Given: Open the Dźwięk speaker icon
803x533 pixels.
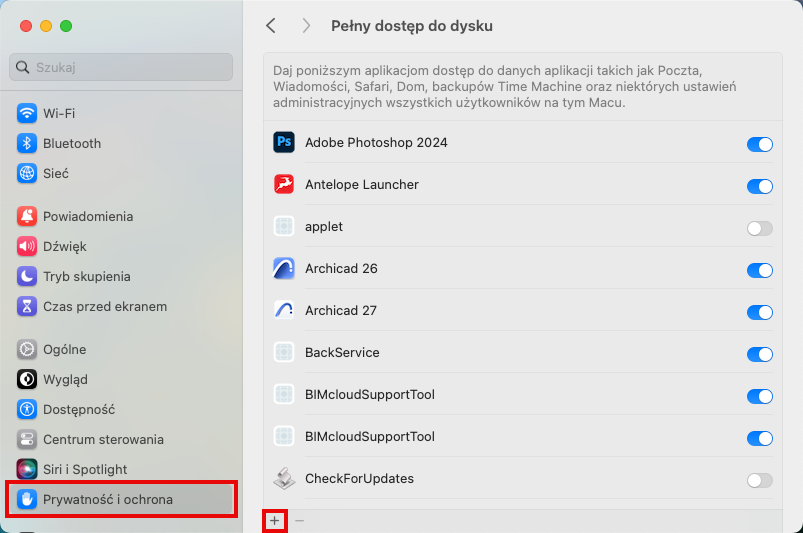Looking at the screenshot, I should coord(27,246).
